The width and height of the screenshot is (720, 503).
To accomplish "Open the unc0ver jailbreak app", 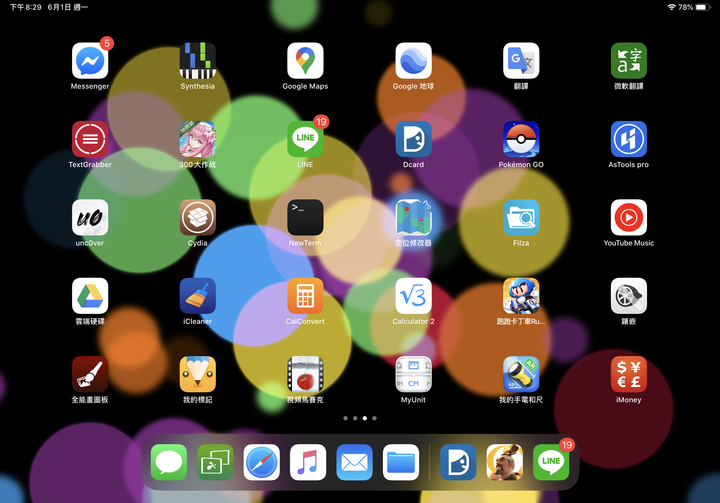I will point(90,217).
